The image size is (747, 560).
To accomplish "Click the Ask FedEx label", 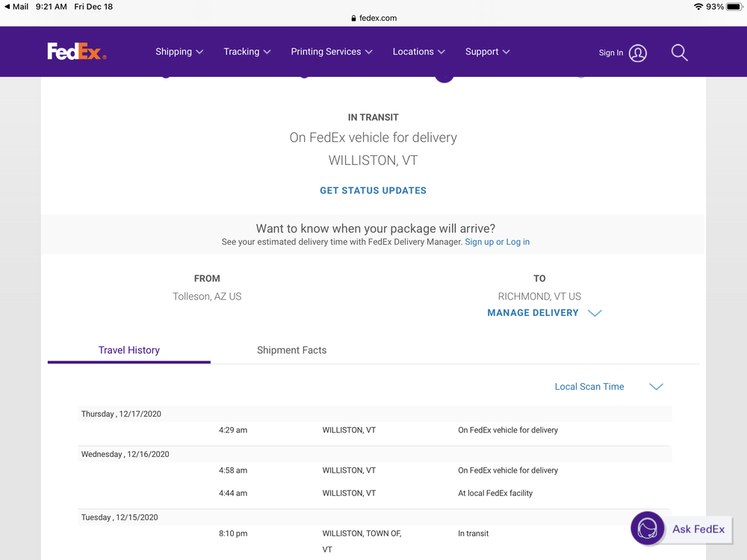I will (x=698, y=529).
